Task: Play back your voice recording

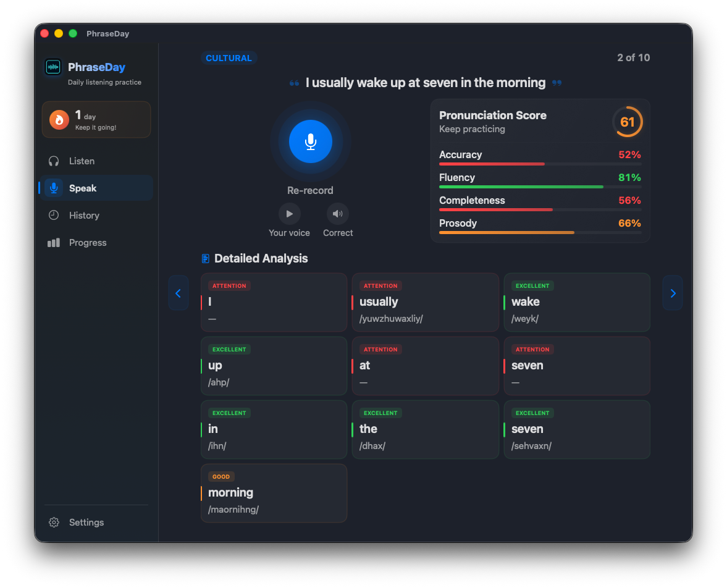Action: tap(289, 214)
